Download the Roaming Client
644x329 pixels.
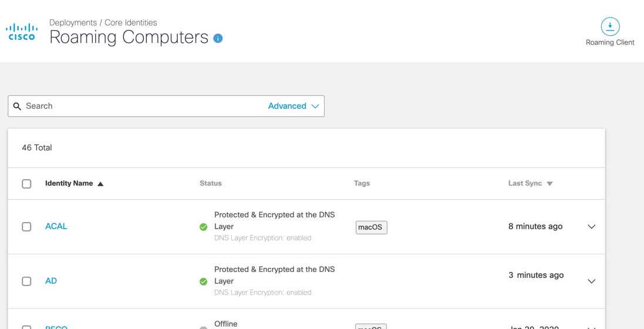610,27
